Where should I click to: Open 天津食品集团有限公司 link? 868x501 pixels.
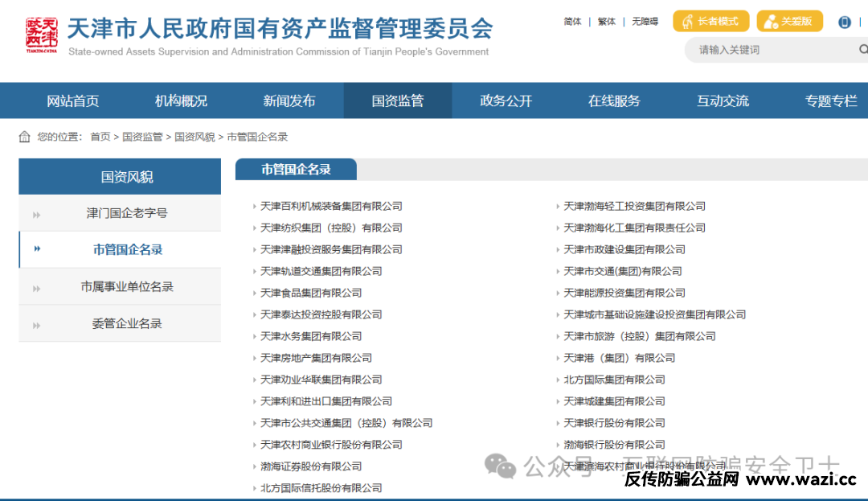coord(311,293)
